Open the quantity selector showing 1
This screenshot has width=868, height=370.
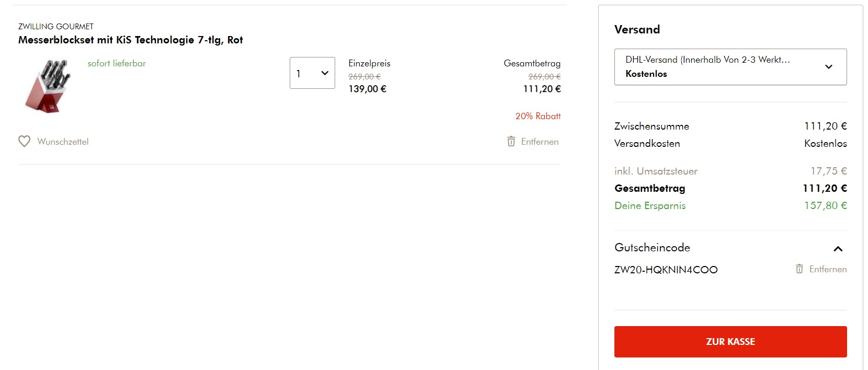coord(312,73)
